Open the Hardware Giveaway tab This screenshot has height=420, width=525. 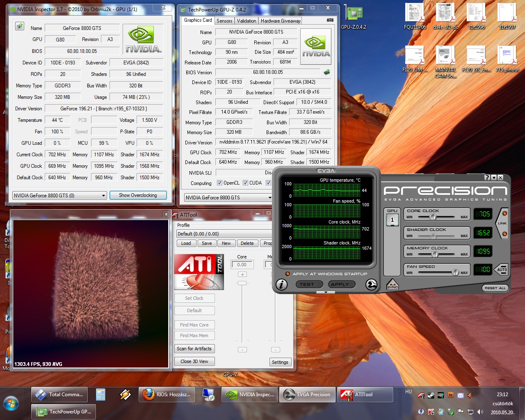coord(281,21)
